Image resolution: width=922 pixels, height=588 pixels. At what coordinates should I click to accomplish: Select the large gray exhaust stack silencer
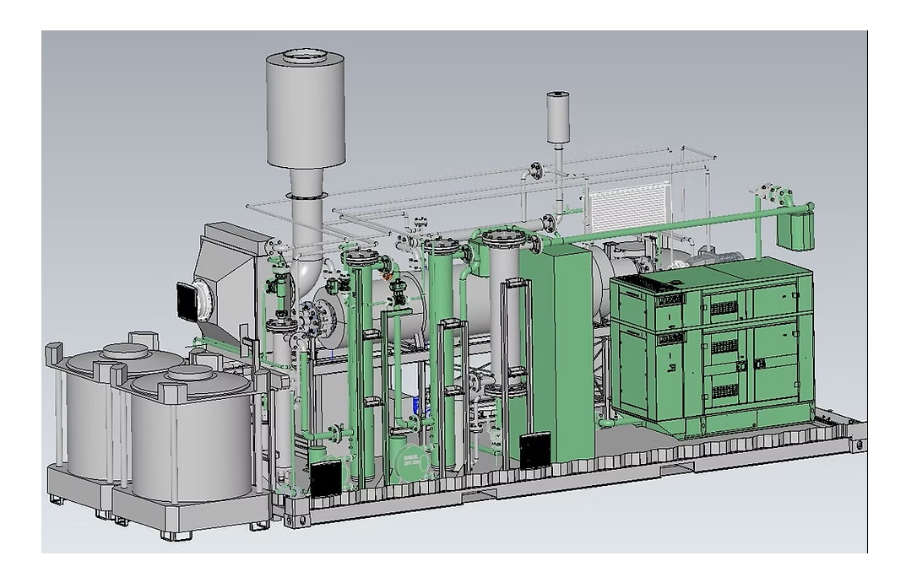click(306, 108)
